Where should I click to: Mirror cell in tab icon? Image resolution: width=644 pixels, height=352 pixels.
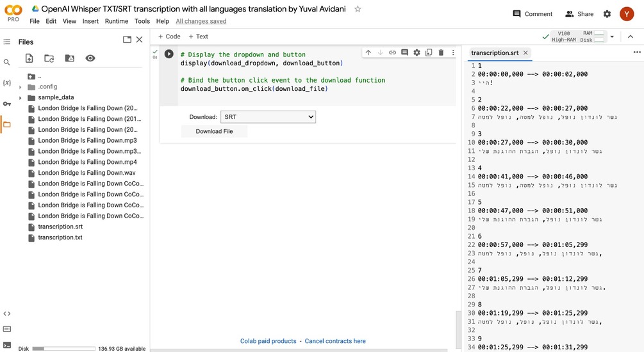click(x=429, y=52)
